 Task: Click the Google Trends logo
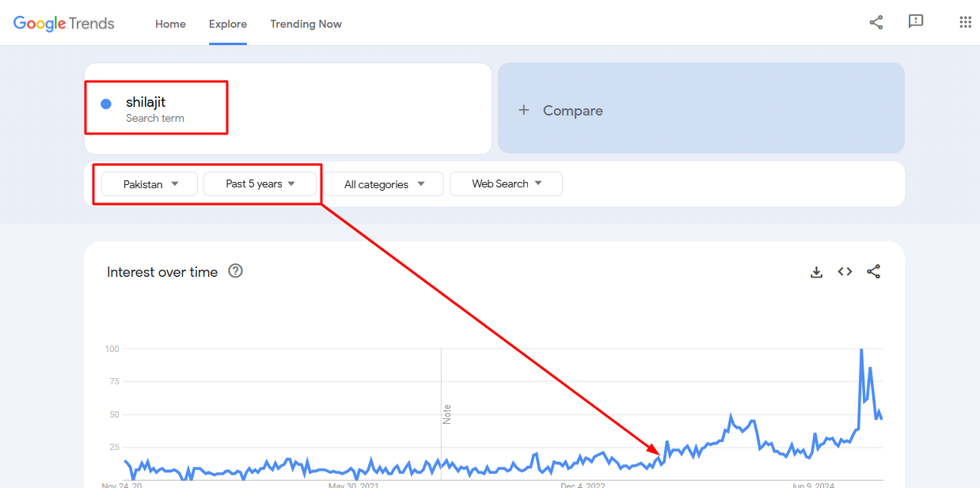tap(63, 24)
